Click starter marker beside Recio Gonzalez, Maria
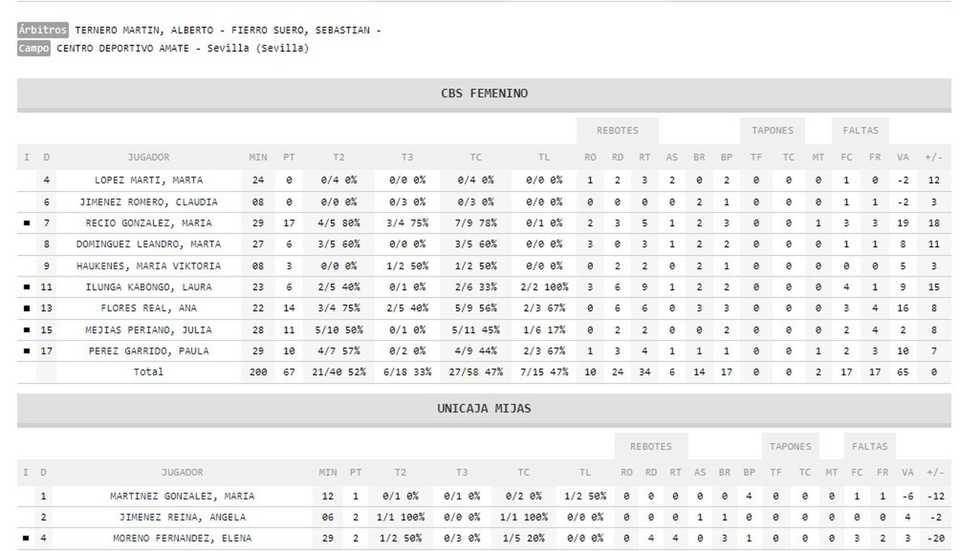Screen dimensions: 980x551 pyautogui.click(x=26, y=223)
